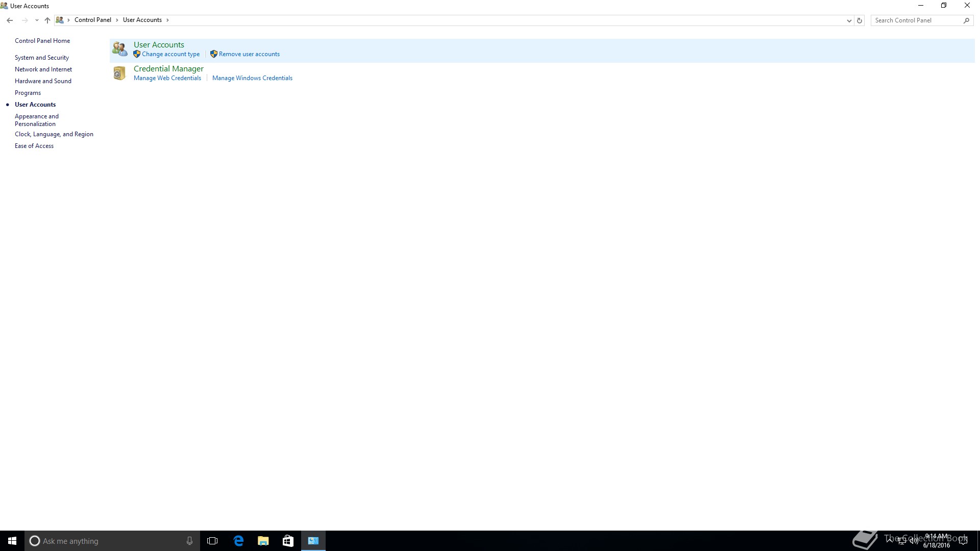Open the address bar history dropdown
The width and height of the screenshot is (980, 551).
(849, 20)
